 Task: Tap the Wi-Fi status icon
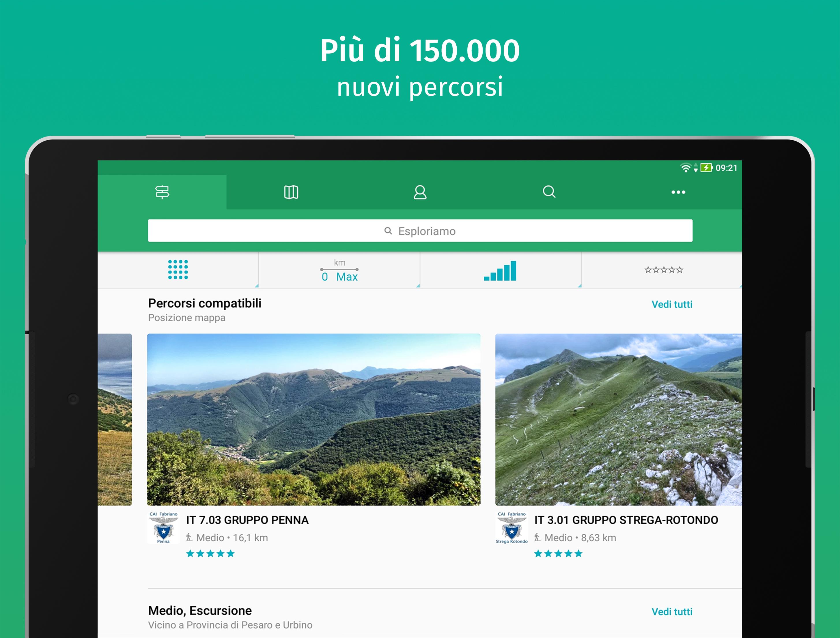pos(686,168)
